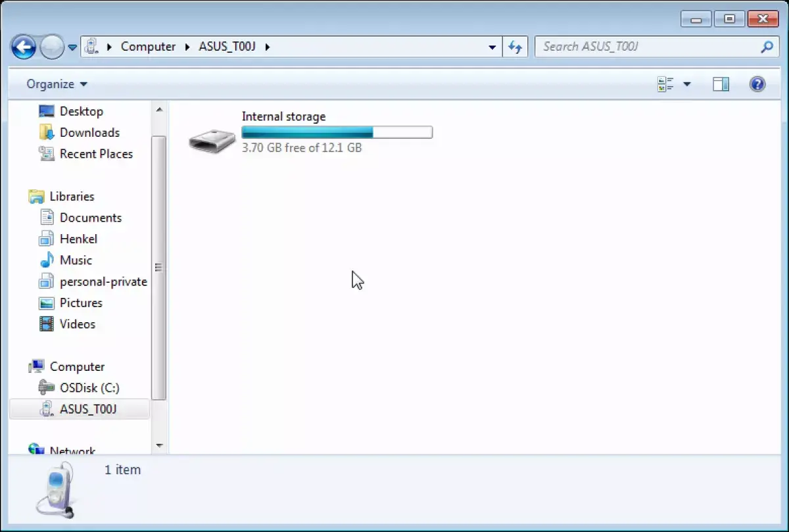Click the Desktop icon in sidebar
This screenshot has width=789, height=532.
click(47, 111)
